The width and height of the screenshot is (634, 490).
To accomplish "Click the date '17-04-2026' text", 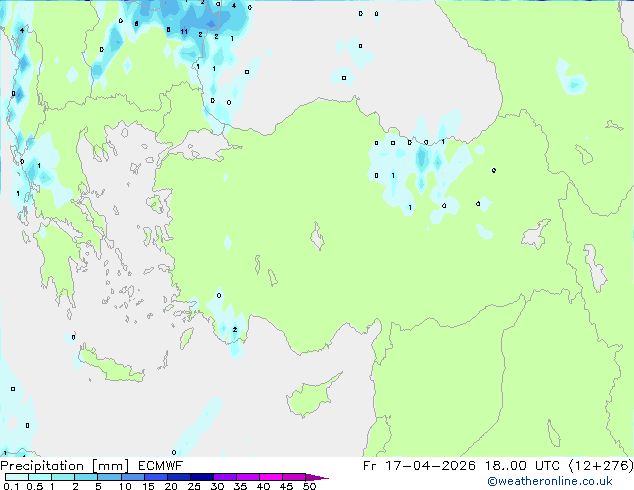I will 430,466.
